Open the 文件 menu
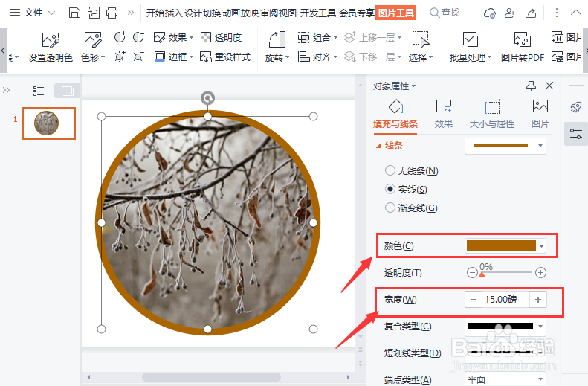This screenshot has width=588, height=386. point(32,13)
